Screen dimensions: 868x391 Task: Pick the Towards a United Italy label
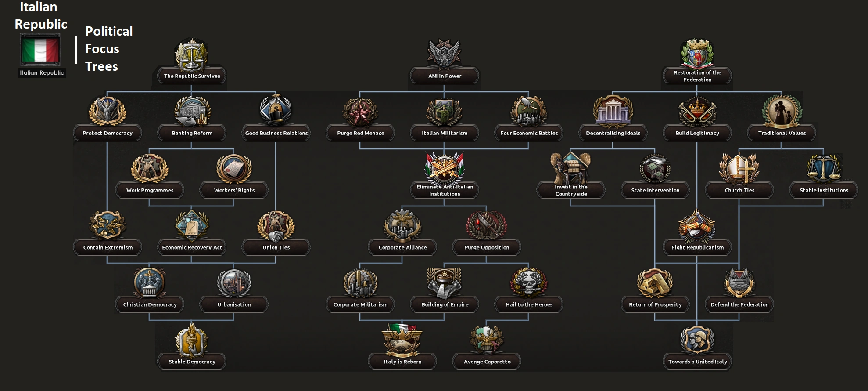click(x=697, y=362)
